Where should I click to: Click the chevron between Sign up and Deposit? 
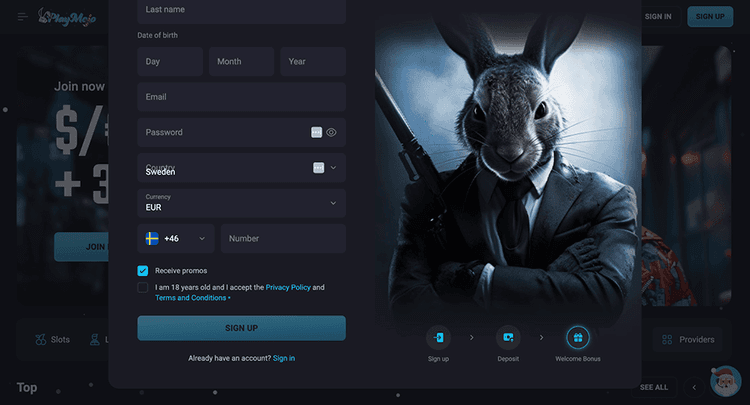click(x=472, y=338)
